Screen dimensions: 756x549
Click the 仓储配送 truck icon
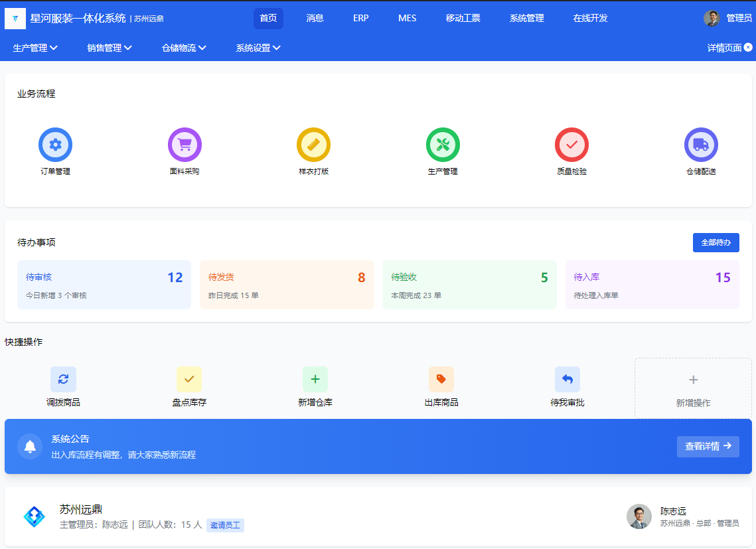click(701, 145)
